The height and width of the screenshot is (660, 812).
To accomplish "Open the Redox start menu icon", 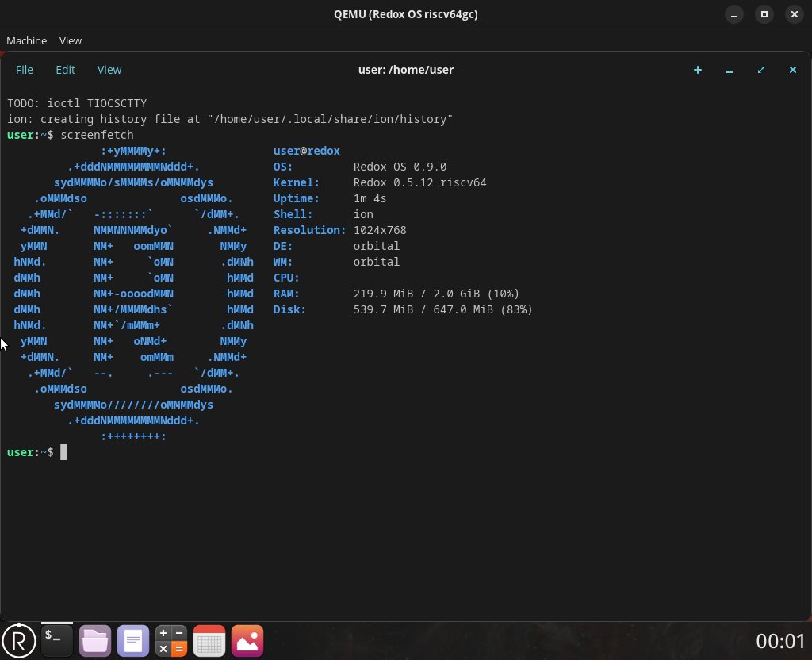I will [19, 641].
